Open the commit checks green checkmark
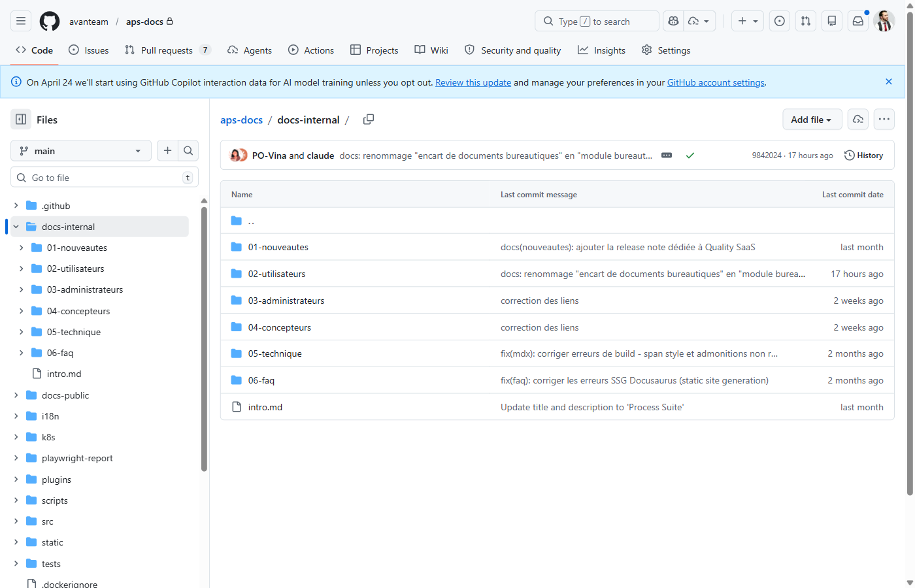The image size is (915, 588). click(x=690, y=155)
